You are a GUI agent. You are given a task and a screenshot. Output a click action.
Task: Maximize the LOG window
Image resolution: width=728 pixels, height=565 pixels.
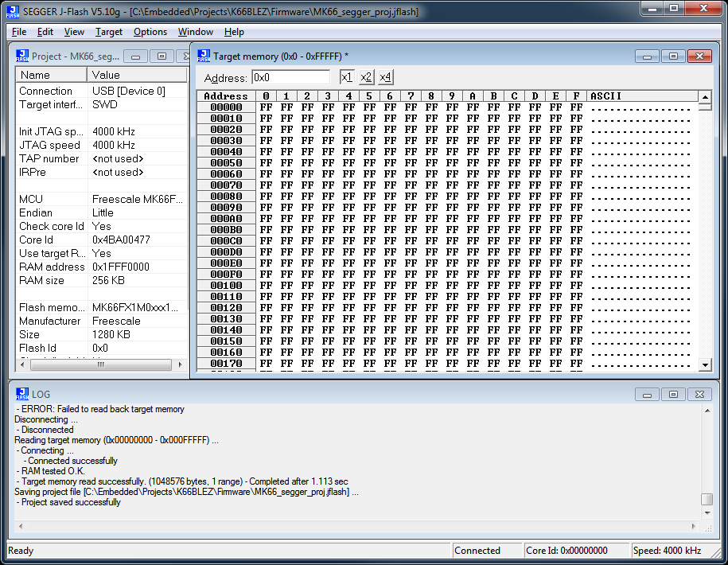[673, 395]
